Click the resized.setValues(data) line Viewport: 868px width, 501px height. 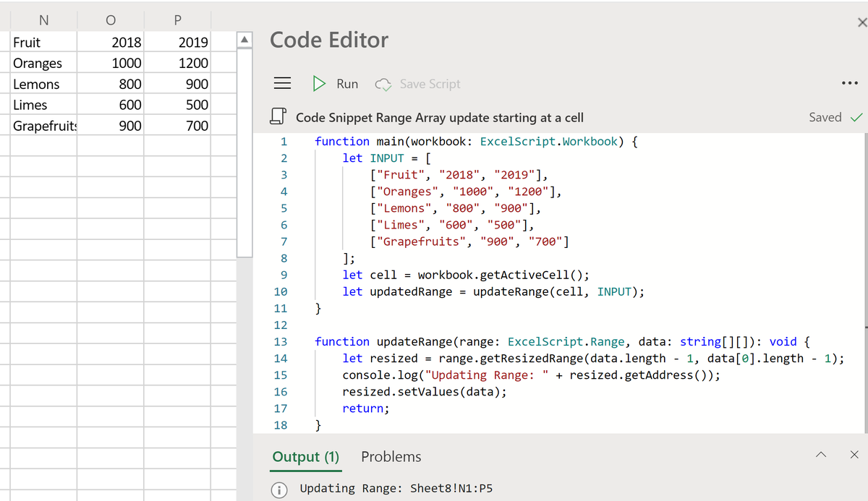tap(425, 391)
